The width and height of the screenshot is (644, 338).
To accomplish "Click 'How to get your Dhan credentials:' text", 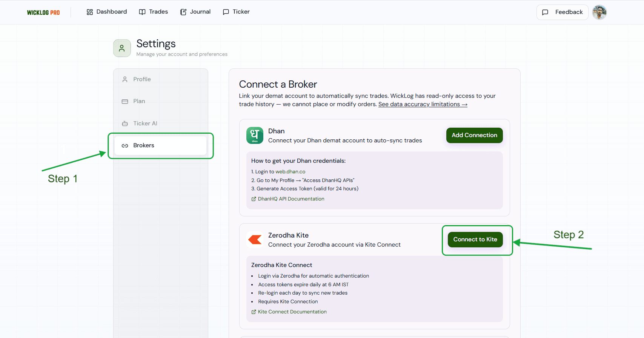I will pos(298,161).
